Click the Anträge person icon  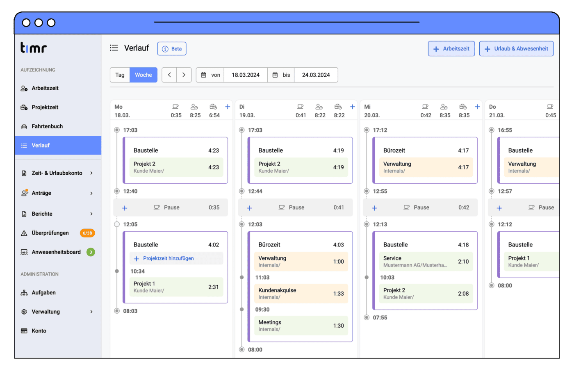click(x=24, y=193)
